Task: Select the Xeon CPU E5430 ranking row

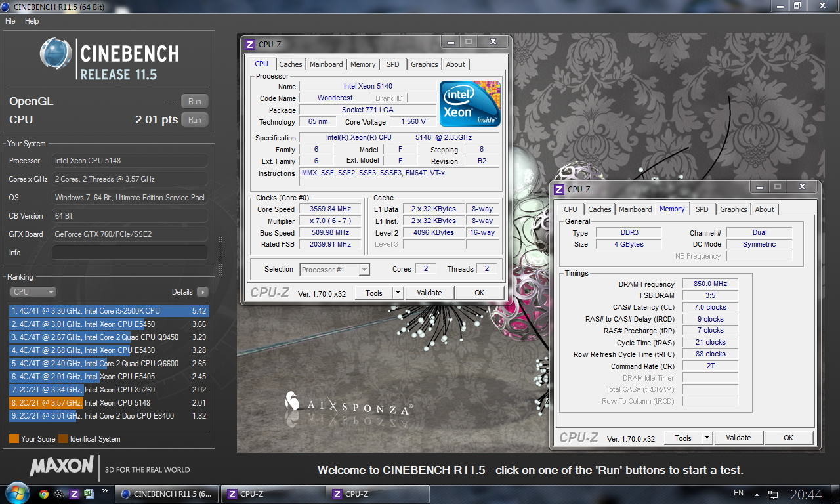Action: coord(109,350)
